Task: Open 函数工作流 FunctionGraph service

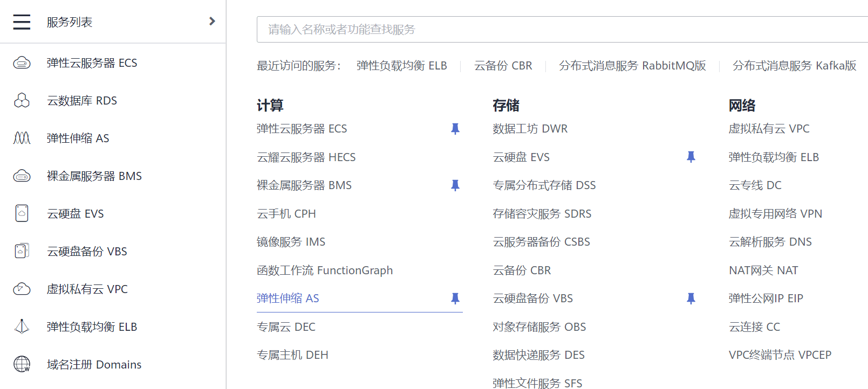Action: tap(325, 270)
